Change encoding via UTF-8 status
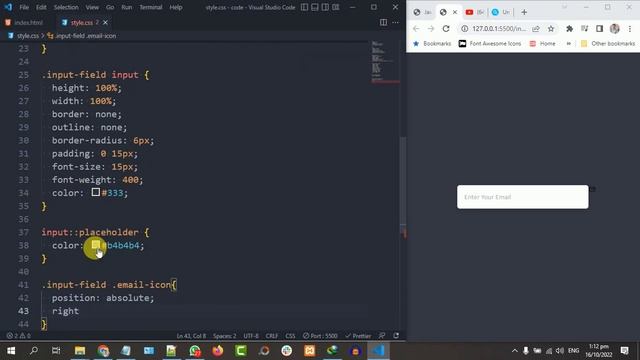 tap(251, 336)
